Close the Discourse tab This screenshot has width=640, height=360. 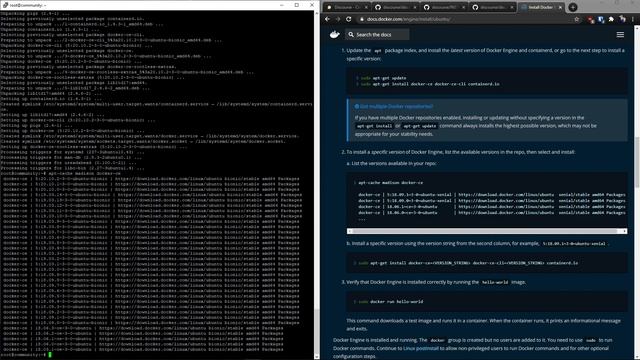coord(366,7)
